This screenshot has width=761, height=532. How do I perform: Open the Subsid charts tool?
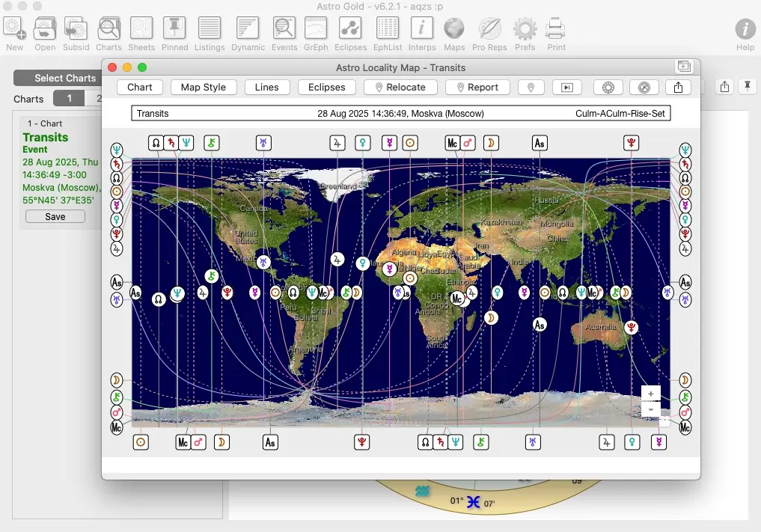pyautogui.click(x=76, y=34)
